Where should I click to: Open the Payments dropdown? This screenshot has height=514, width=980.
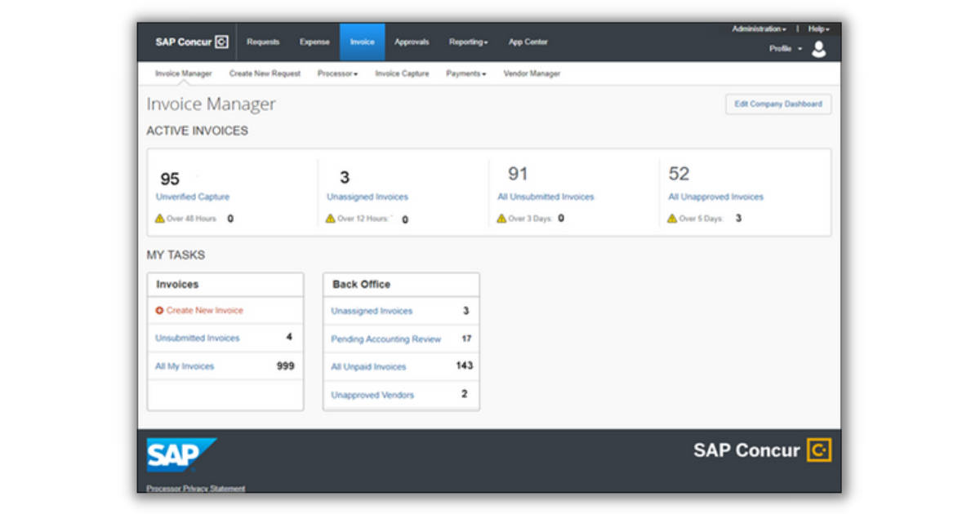465,73
